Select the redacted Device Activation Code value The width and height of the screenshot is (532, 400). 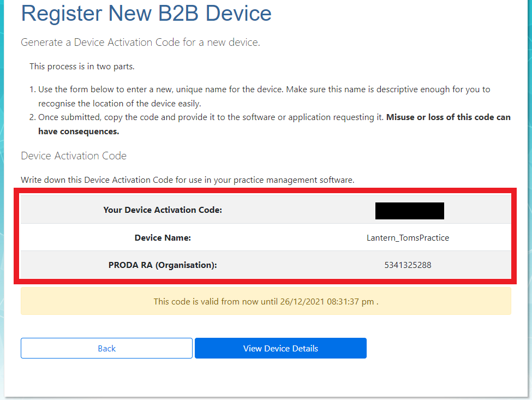(x=409, y=211)
